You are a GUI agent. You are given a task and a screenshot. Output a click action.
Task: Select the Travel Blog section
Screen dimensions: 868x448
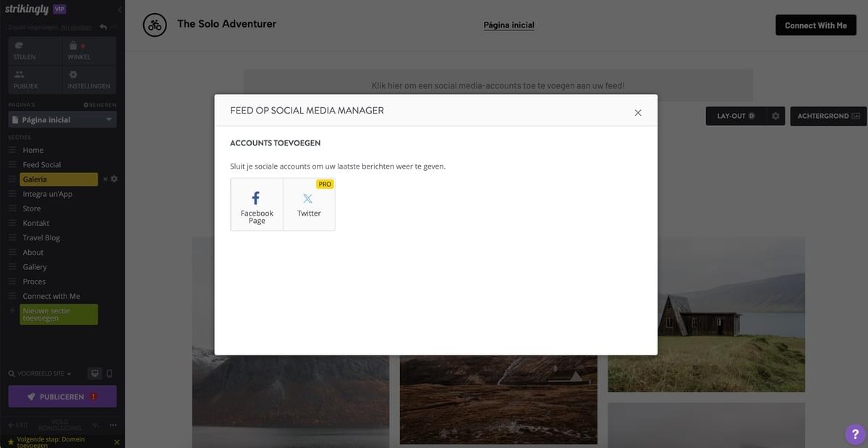41,237
